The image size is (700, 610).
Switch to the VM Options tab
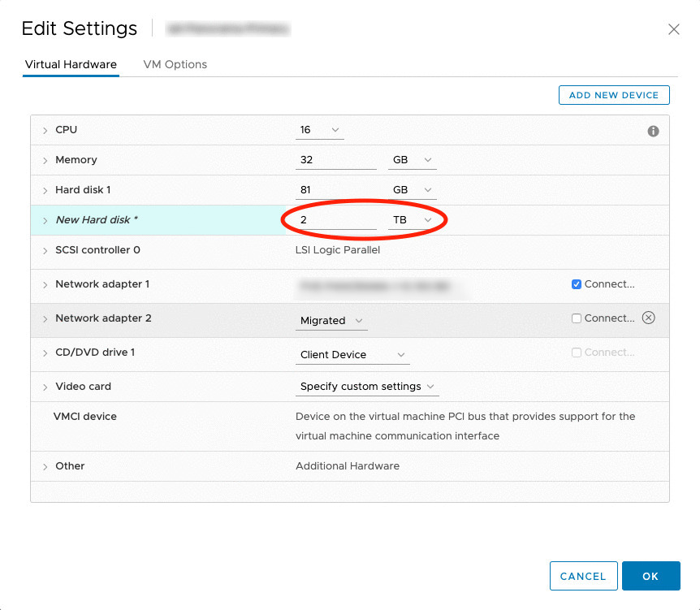[x=175, y=64]
